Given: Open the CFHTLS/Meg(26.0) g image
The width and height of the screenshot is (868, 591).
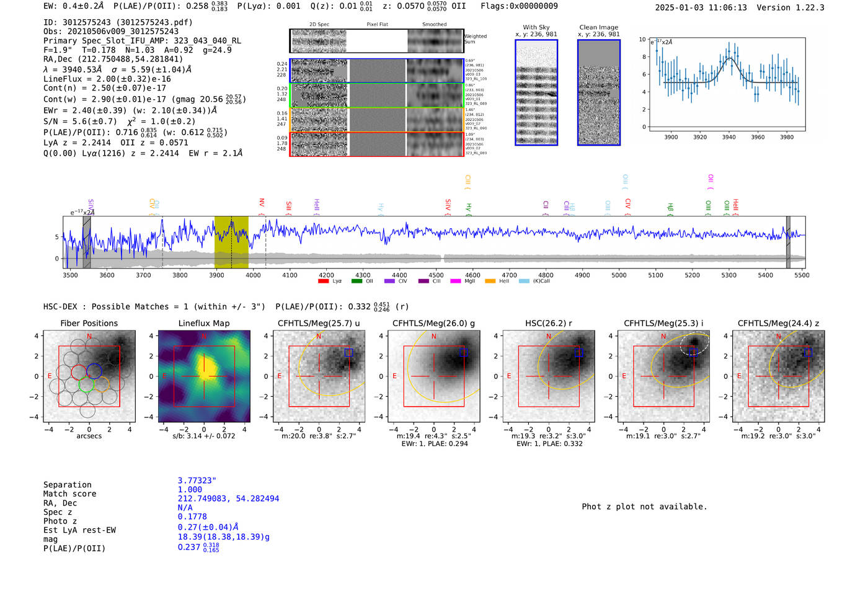Looking at the screenshot, I should pos(433,376).
